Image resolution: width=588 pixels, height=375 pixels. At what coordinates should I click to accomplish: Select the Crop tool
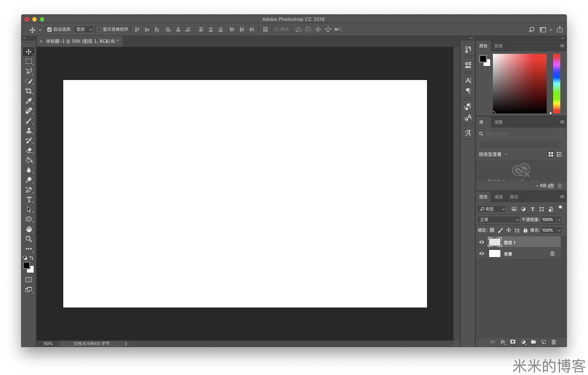click(x=29, y=91)
